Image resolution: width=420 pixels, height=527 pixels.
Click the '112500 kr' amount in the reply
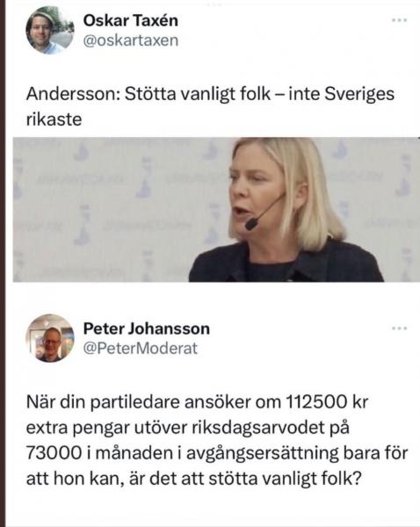point(327,402)
